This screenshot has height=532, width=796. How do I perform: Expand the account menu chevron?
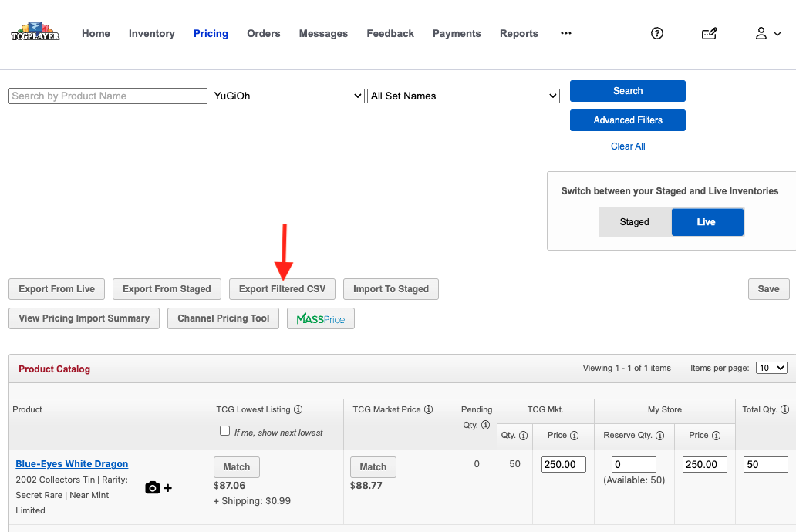point(777,33)
